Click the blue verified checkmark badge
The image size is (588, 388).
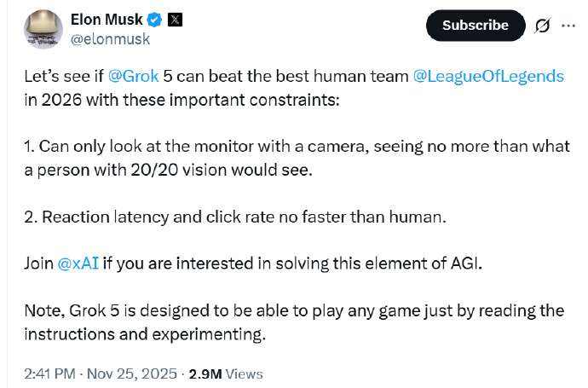(x=154, y=19)
